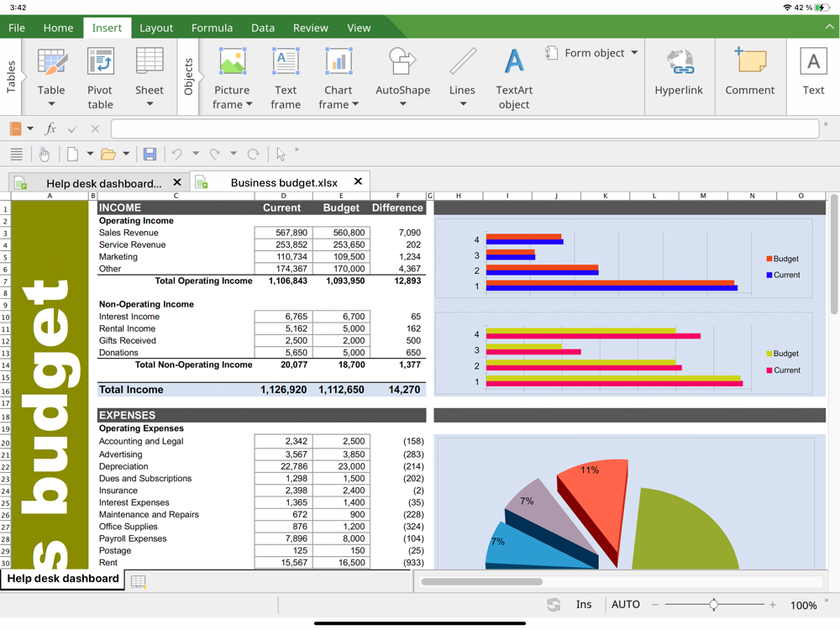Viewport: 840px width, 630px height.
Task: Open the recent files dropdown next to folder
Action: coord(126,154)
